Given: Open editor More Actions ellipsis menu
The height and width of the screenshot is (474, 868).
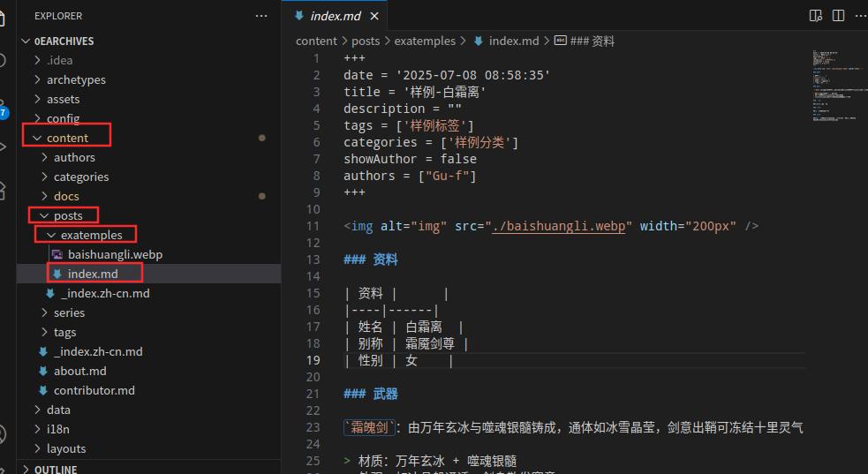Looking at the screenshot, I should (x=861, y=16).
